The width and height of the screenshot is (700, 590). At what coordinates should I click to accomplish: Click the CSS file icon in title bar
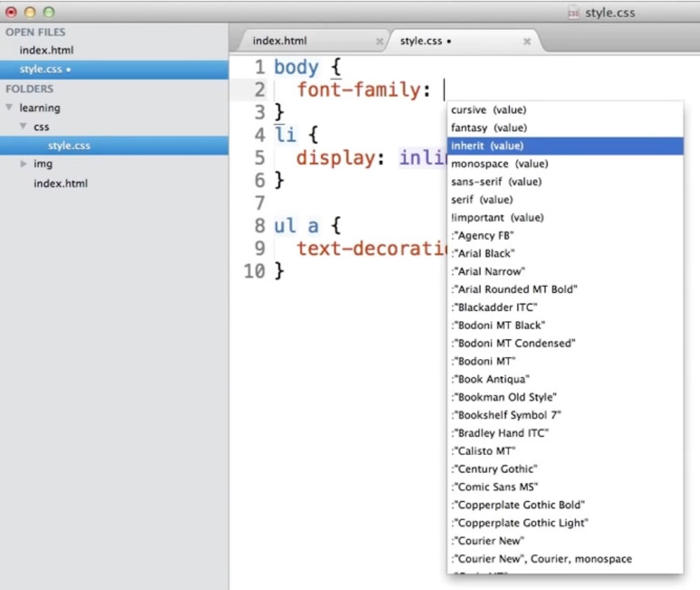(573, 13)
